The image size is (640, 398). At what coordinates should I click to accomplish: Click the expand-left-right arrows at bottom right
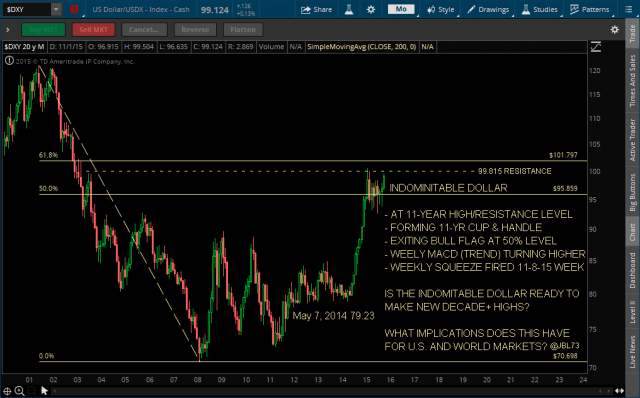click(620, 391)
